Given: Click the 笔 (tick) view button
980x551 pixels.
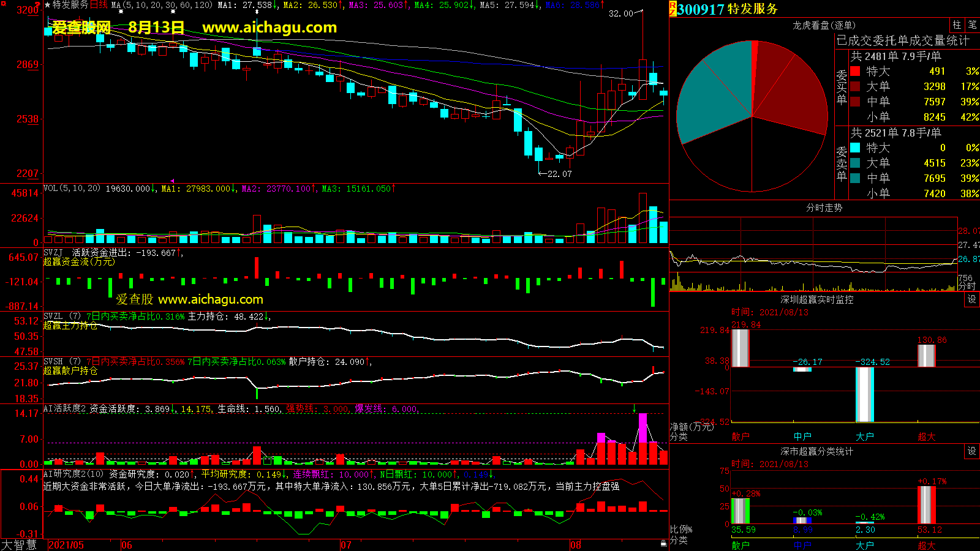Looking at the screenshot, I should pyautogui.click(x=972, y=25).
